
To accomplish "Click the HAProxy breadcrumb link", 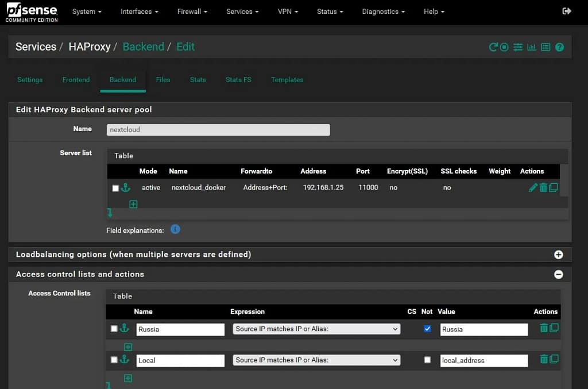I will [x=90, y=47].
